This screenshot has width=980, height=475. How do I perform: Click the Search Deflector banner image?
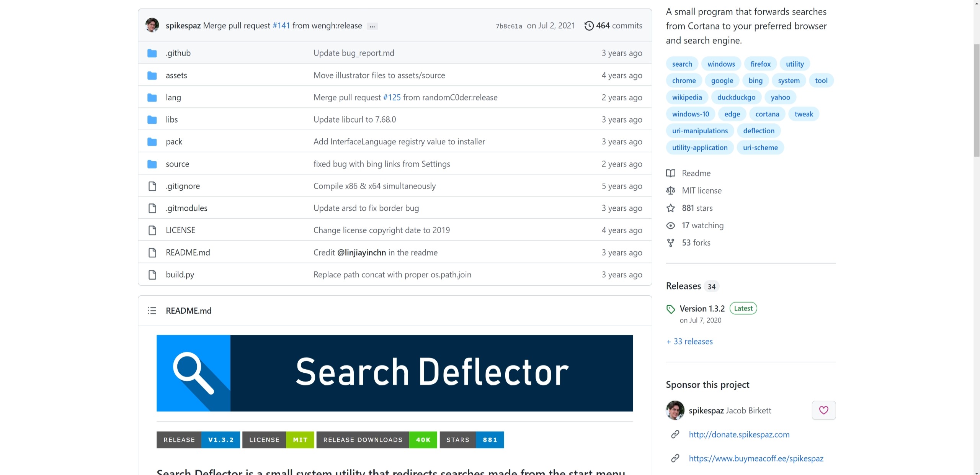click(x=395, y=373)
